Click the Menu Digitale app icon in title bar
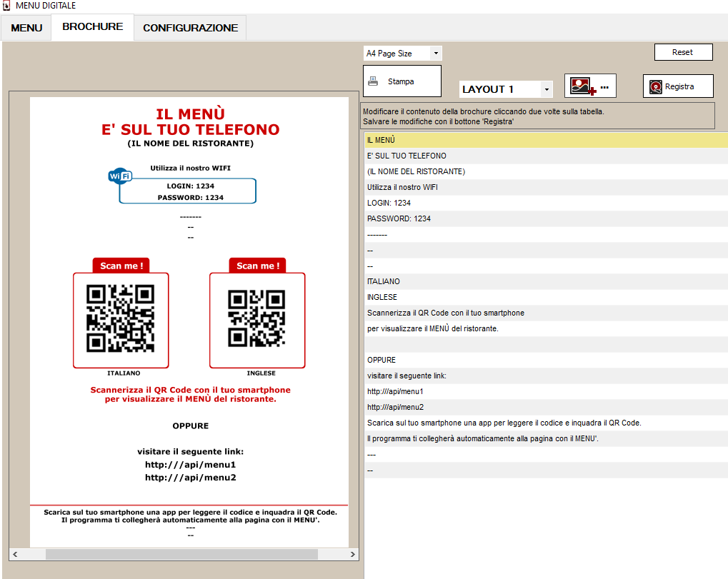 pos(6,6)
